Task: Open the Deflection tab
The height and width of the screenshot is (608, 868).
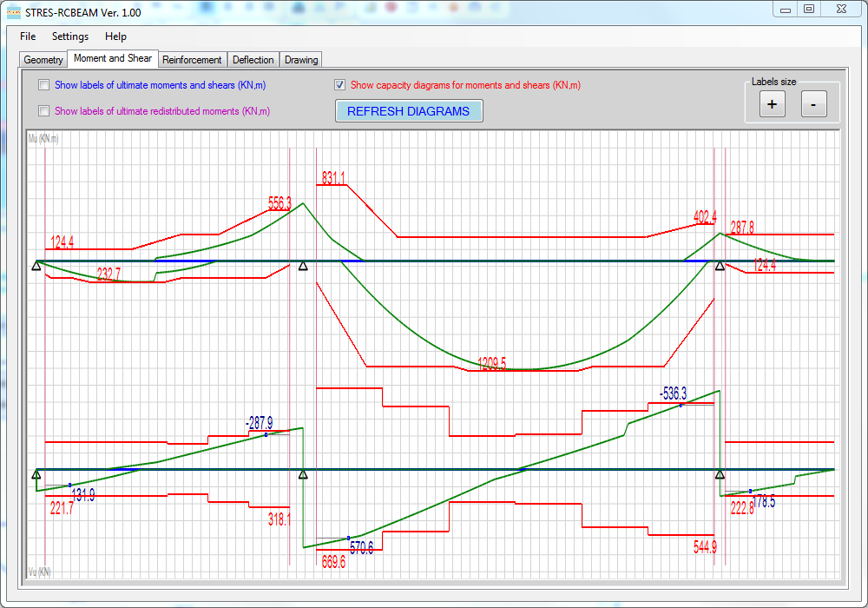Action: [x=253, y=60]
